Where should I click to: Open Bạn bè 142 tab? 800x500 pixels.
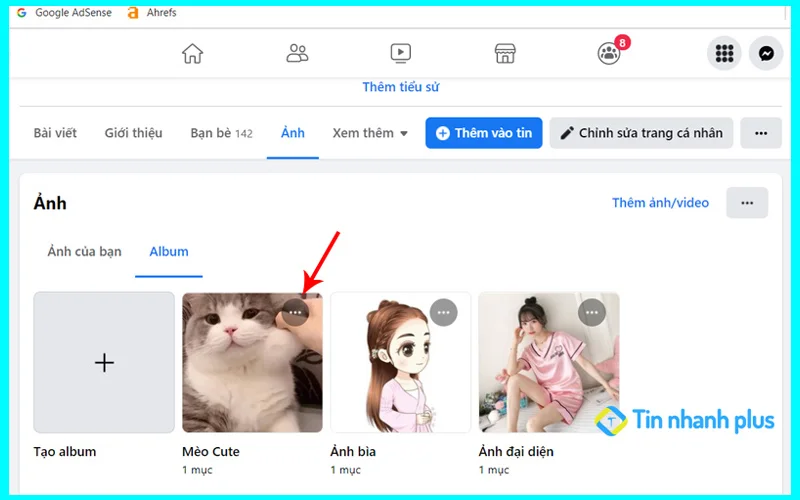point(221,133)
